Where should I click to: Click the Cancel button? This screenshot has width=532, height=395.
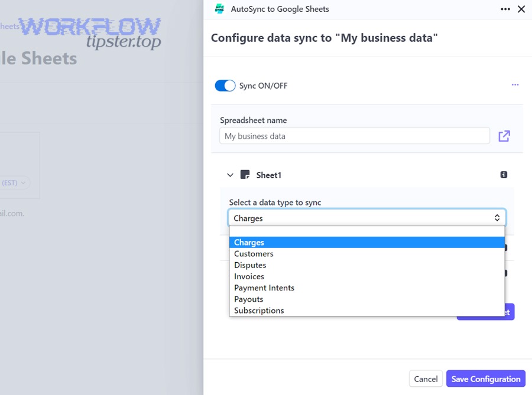[x=426, y=379]
